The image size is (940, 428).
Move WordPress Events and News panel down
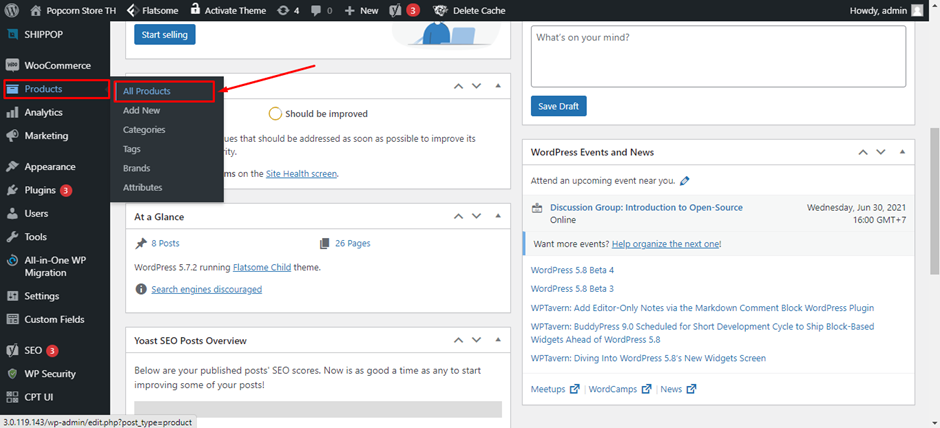(881, 152)
